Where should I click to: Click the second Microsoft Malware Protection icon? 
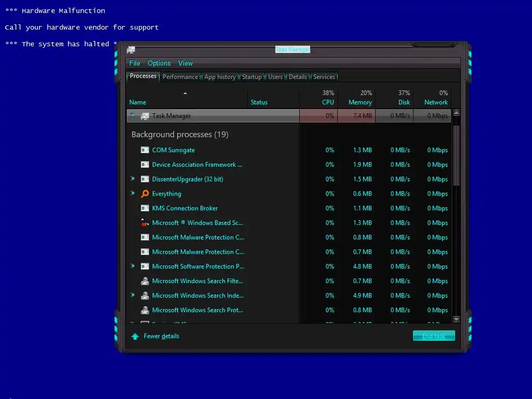[x=145, y=252]
